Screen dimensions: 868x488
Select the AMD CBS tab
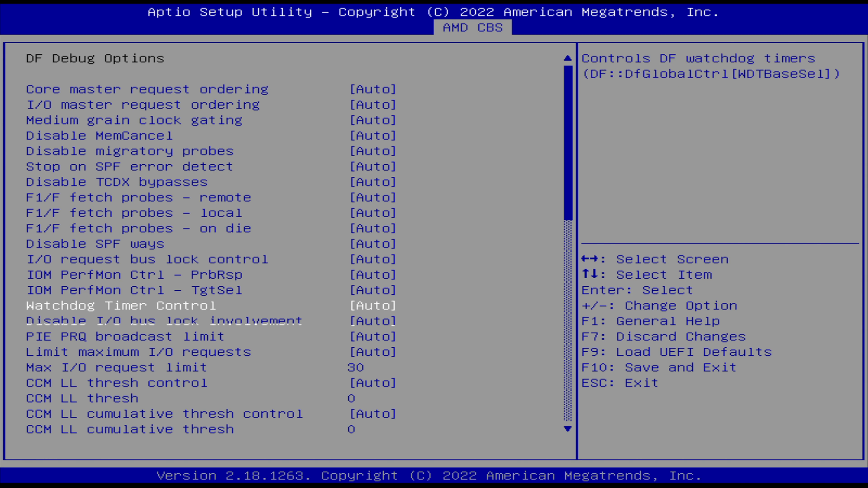point(472,27)
